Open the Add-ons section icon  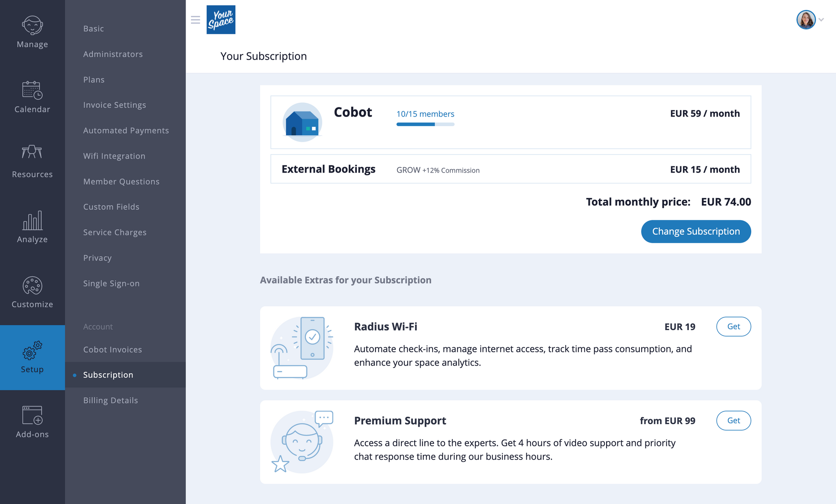click(32, 415)
